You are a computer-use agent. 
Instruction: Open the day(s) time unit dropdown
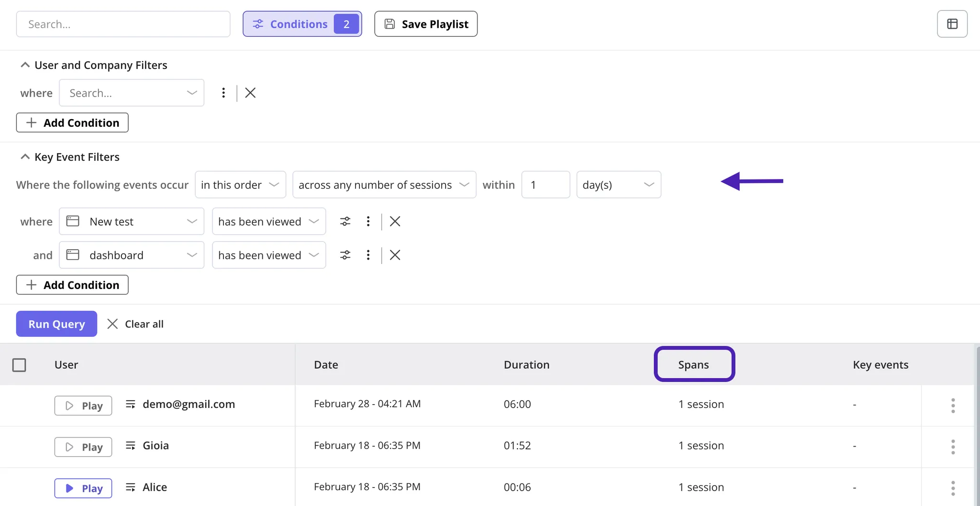click(619, 185)
